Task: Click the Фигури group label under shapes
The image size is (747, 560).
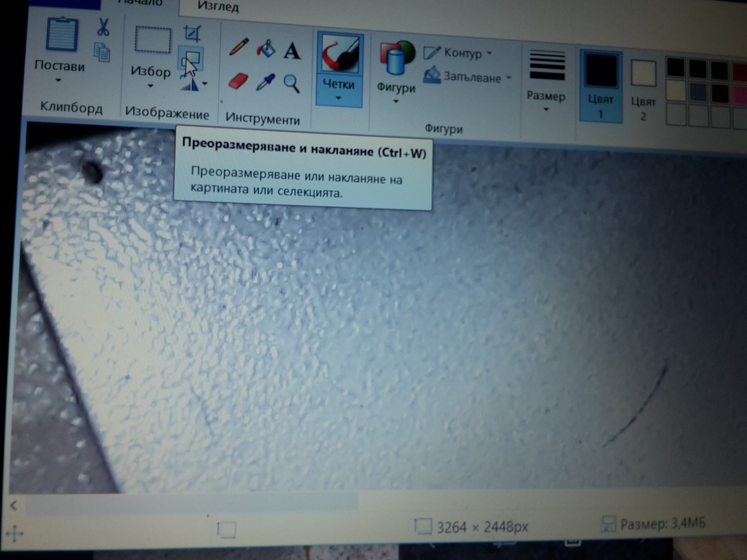Action: pos(444,129)
